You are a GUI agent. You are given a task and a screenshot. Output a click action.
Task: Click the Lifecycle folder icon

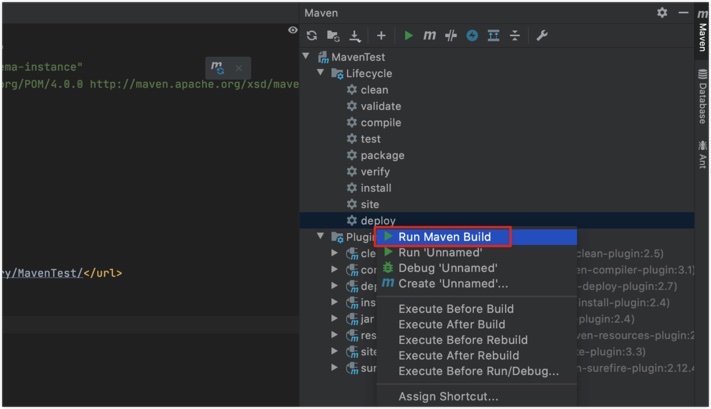pos(337,73)
